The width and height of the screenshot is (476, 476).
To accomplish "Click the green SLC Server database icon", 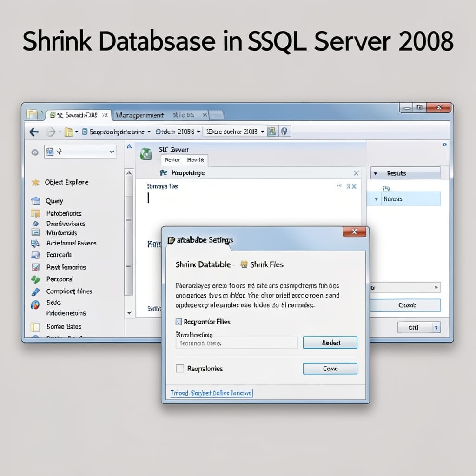I will coord(146,154).
